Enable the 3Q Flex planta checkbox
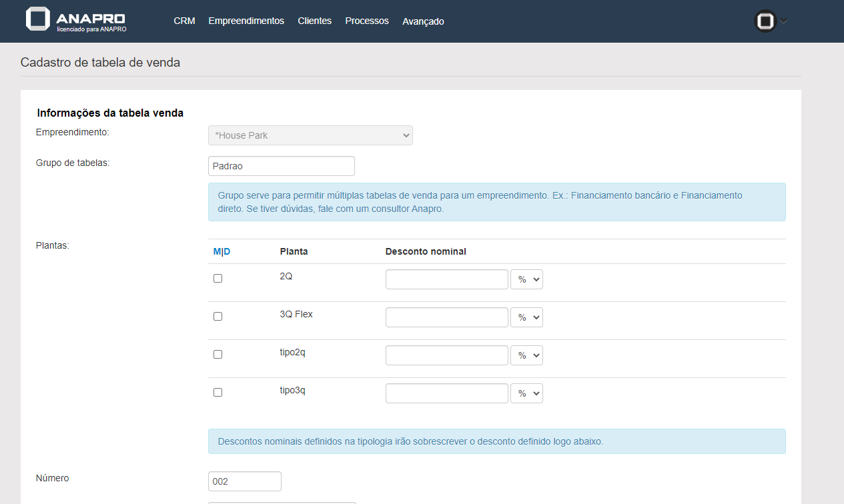 click(218, 317)
